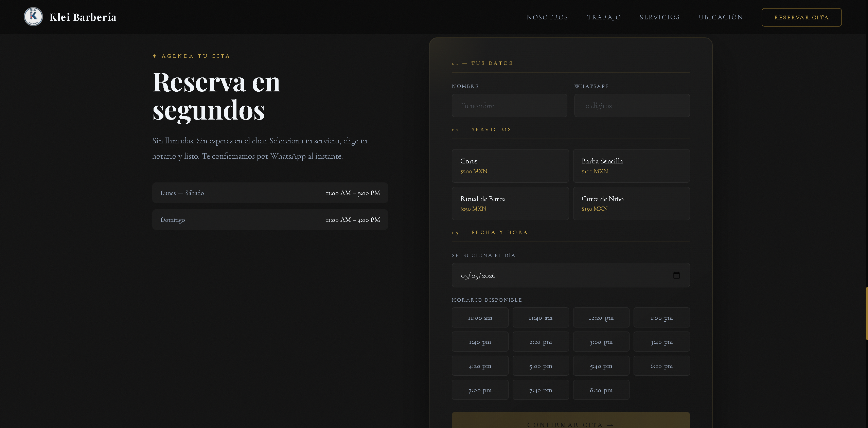Select the 7:00 pm time slot

[480, 390]
